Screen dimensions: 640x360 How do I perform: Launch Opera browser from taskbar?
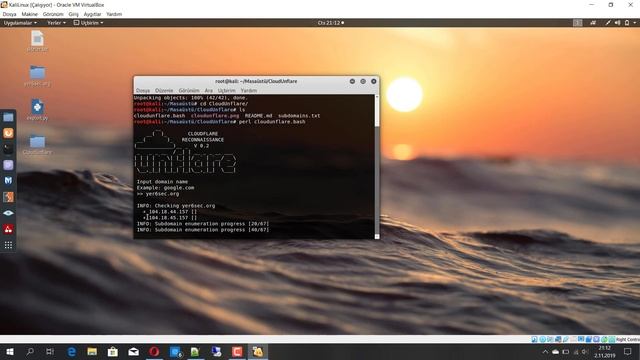[x=154, y=351]
